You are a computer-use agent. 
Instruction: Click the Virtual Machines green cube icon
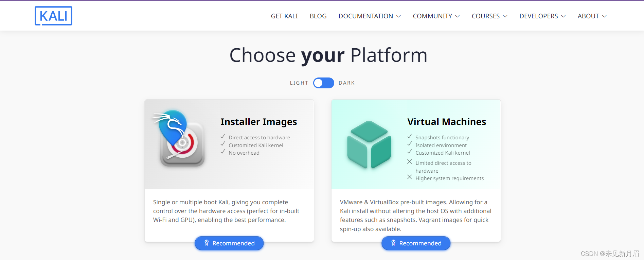click(369, 144)
